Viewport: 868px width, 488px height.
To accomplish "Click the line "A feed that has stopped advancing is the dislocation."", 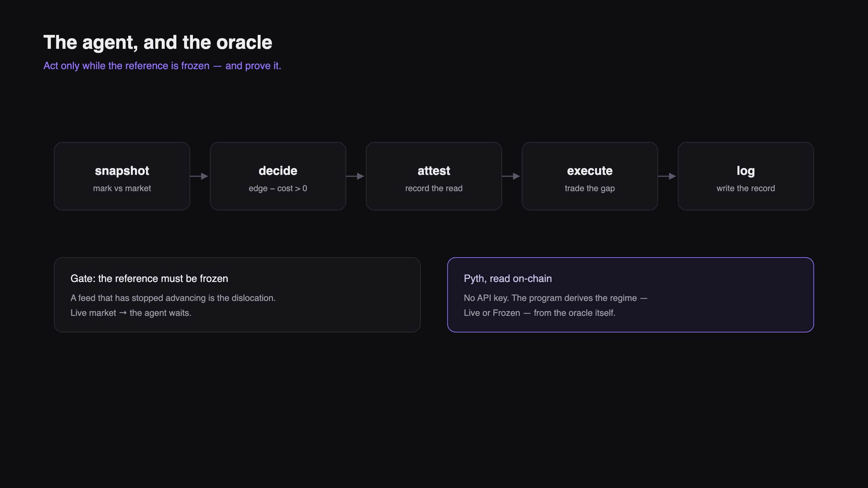I will pos(173,298).
